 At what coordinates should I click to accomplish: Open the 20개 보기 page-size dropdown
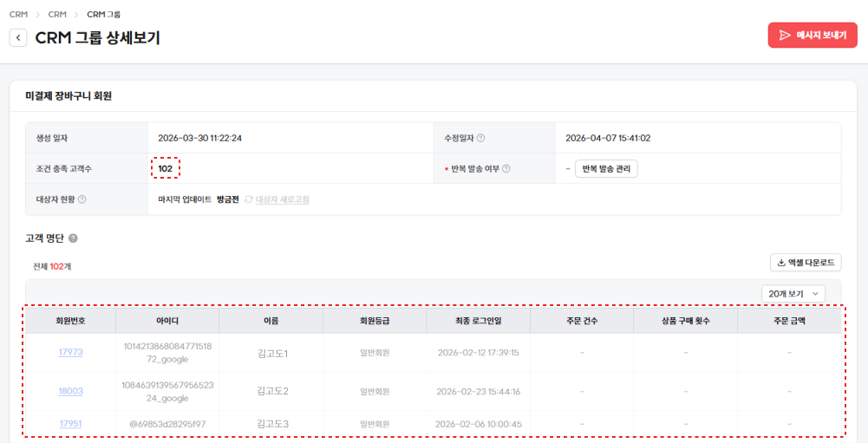(793, 294)
